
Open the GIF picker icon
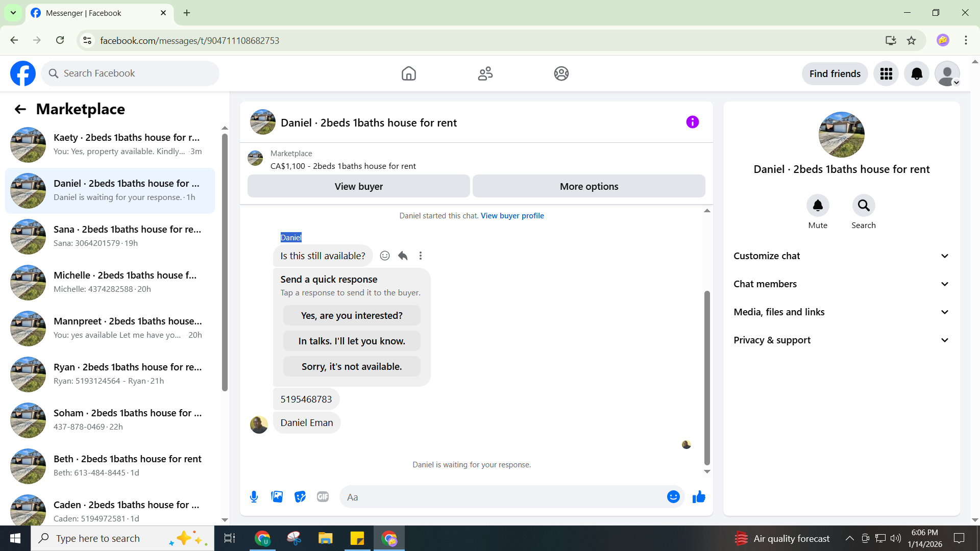coord(323,497)
